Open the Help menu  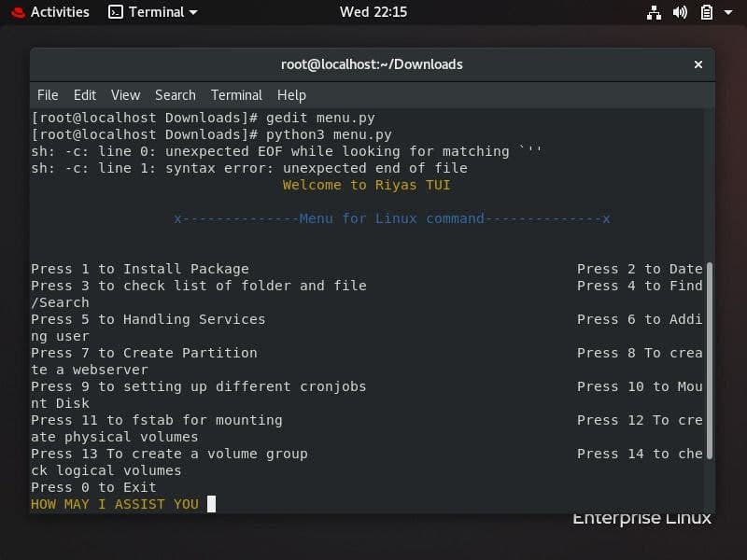click(291, 94)
